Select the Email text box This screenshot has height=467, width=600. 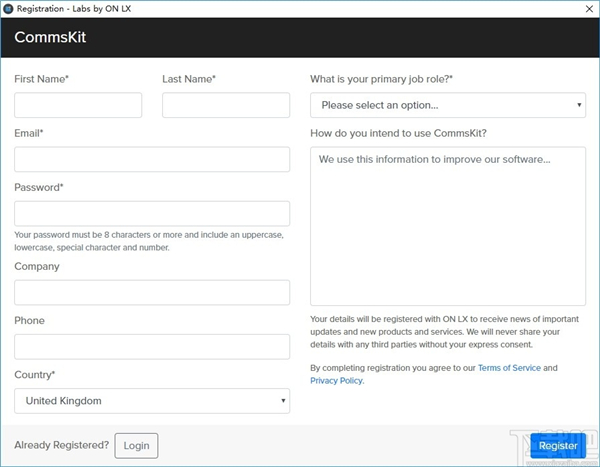tap(152, 159)
